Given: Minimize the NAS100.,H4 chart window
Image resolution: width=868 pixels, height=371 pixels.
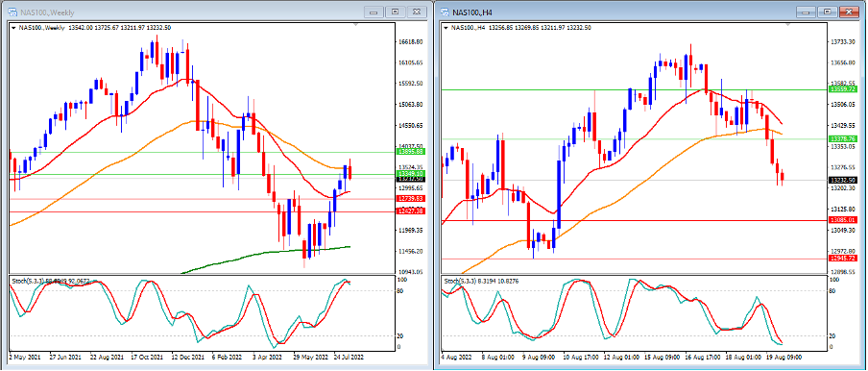Looking at the screenshot, I should pyautogui.click(x=807, y=12).
